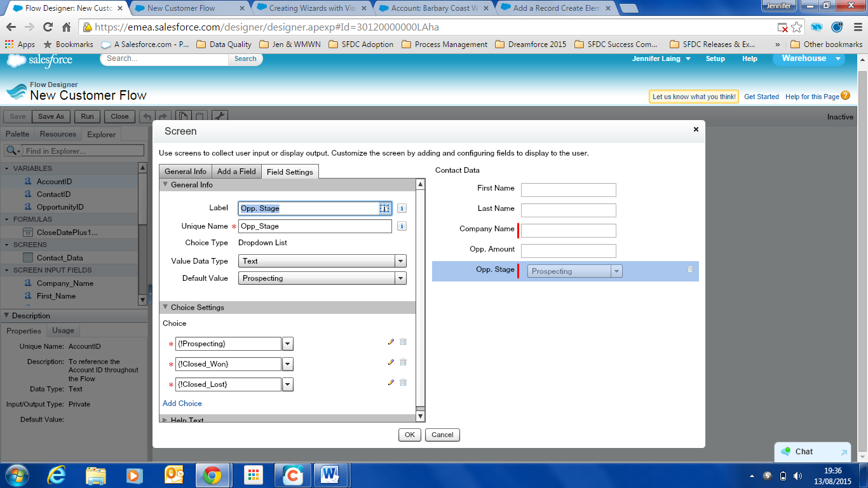Open the {!Closed_Lost} choice dropdown arrow
The image size is (868, 488).
pyautogui.click(x=287, y=384)
